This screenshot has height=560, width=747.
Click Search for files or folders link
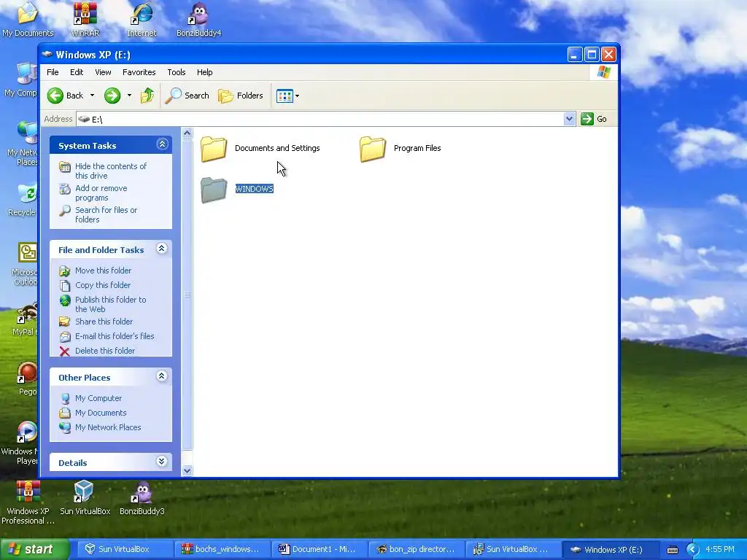pos(106,215)
